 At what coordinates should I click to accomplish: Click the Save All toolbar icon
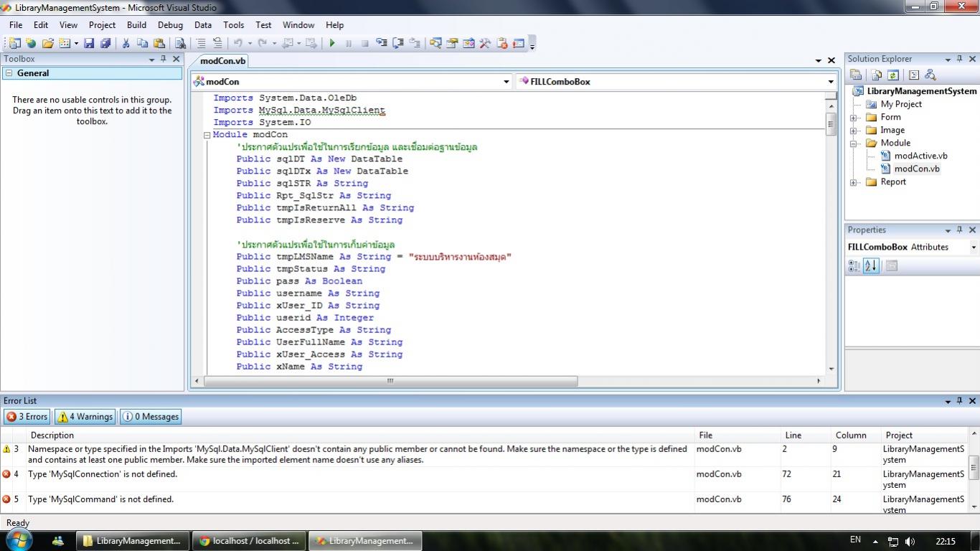(x=105, y=43)
